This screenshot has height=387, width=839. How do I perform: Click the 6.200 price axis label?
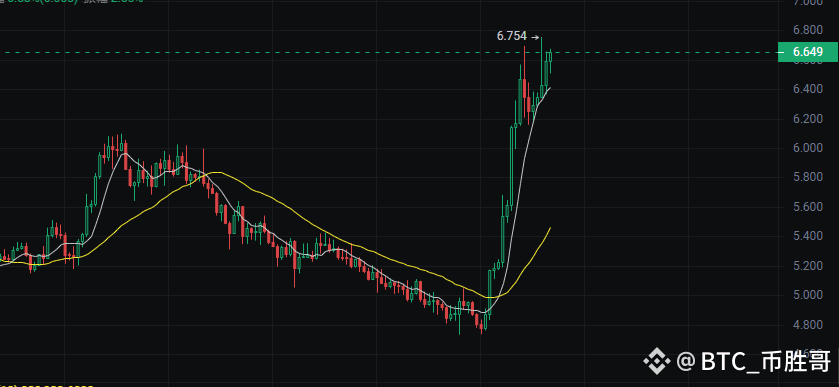pyautogui.click(x=808, y=119)
